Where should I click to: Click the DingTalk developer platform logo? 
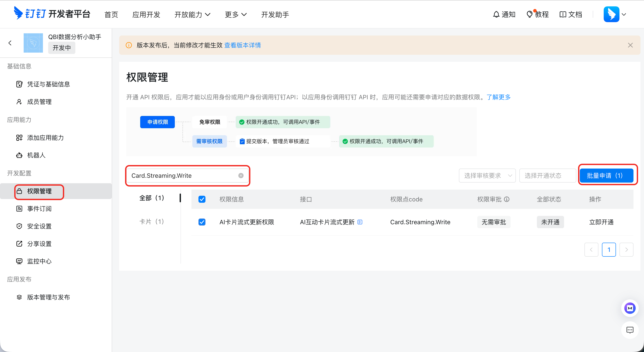pos(52,14)
